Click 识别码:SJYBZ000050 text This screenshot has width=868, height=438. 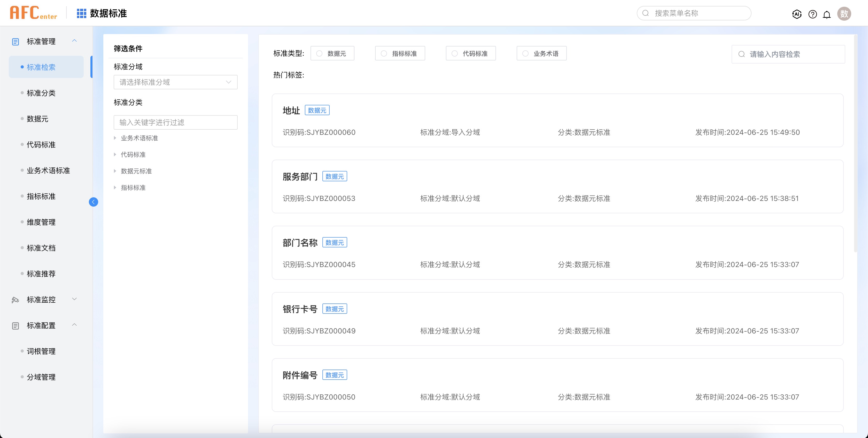click(319, 397)
